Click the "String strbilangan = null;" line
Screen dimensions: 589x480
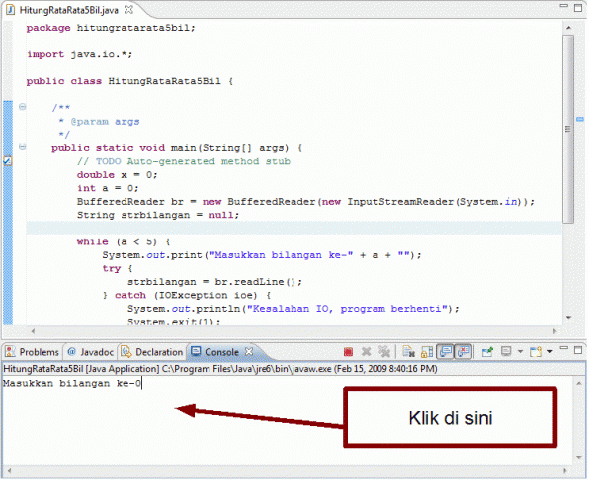point(158,216)
